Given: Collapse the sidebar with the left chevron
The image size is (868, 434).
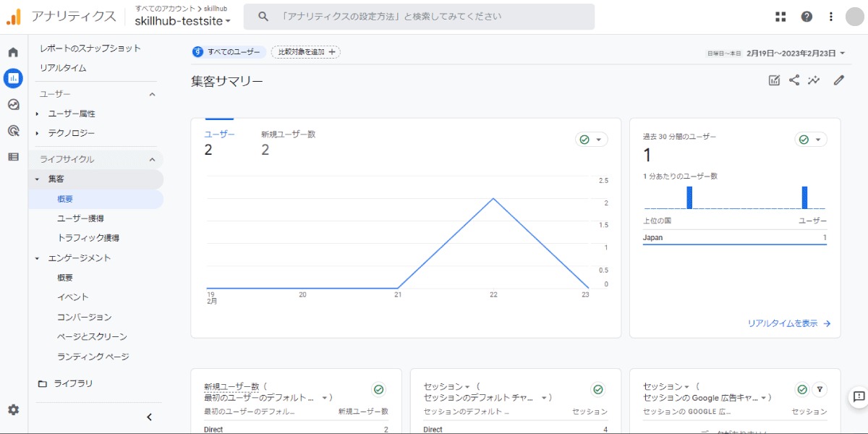Looking at the screenshot, I should [149, 417].
